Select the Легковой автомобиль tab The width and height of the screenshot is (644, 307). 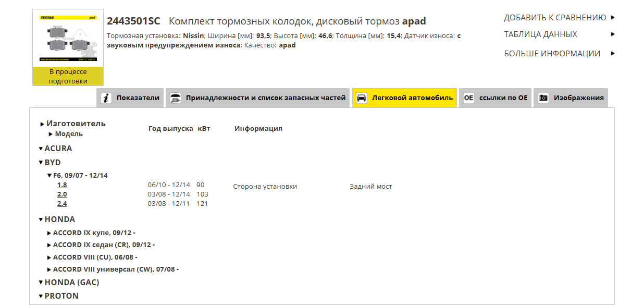405,98
